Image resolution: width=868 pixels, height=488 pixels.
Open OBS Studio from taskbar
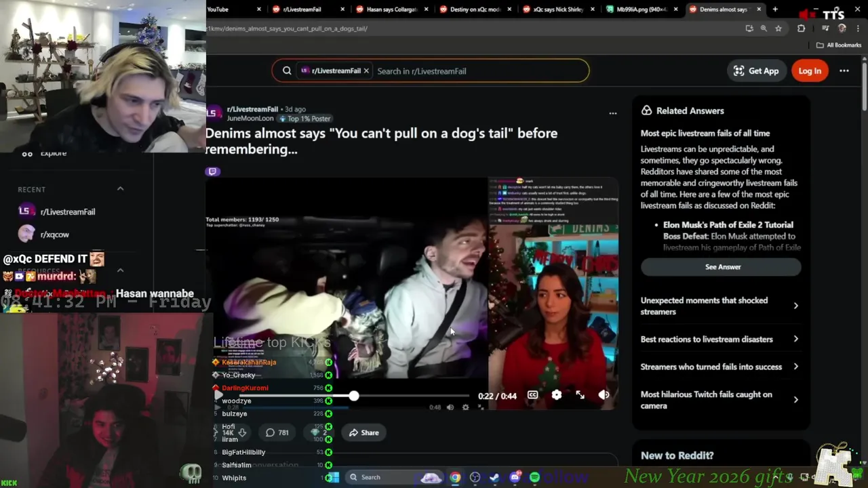click(x=475, y=477)
